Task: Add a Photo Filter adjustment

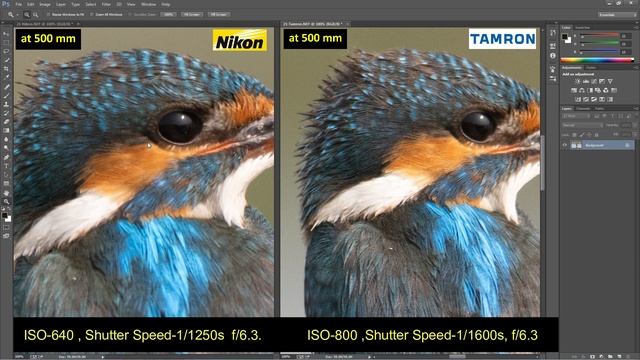Action: [x=598, y=91]
